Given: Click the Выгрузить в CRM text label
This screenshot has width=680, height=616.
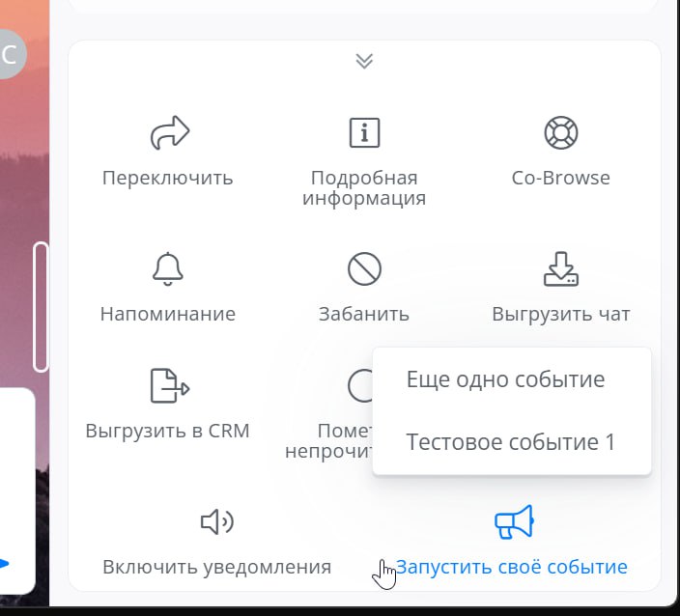Looking at the screenshot, I should (x=168, y=431).
